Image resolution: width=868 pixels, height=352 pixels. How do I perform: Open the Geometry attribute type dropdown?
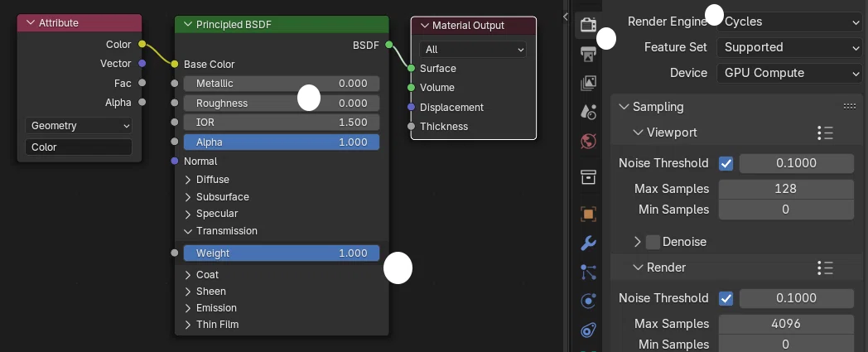pos(79,126)
